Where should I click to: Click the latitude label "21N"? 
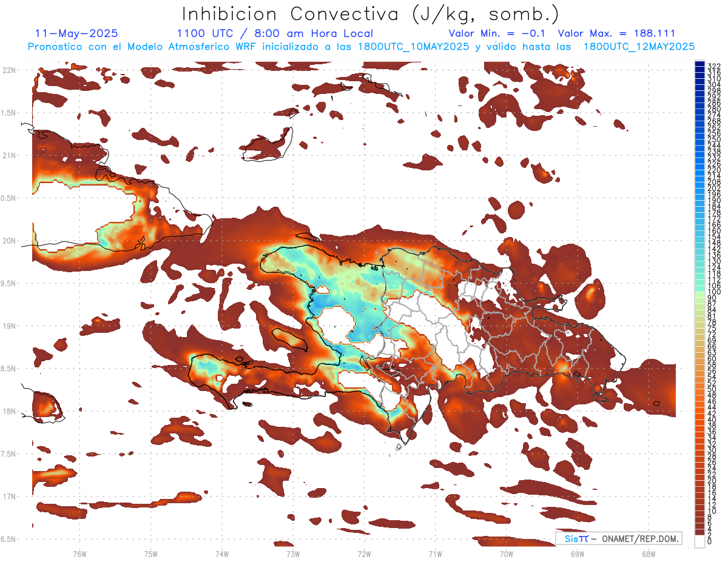click(x=8, y=155)
